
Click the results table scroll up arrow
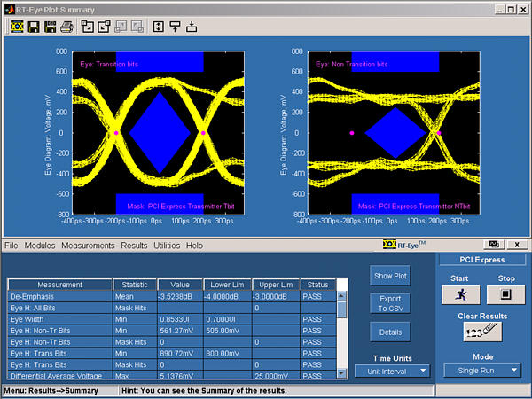[341, 296]
